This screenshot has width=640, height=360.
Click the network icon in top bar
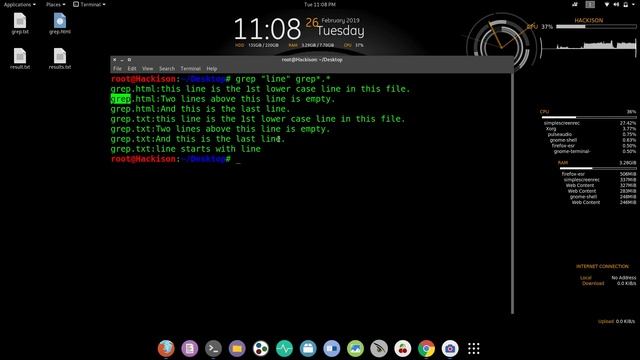pos(607,4)
